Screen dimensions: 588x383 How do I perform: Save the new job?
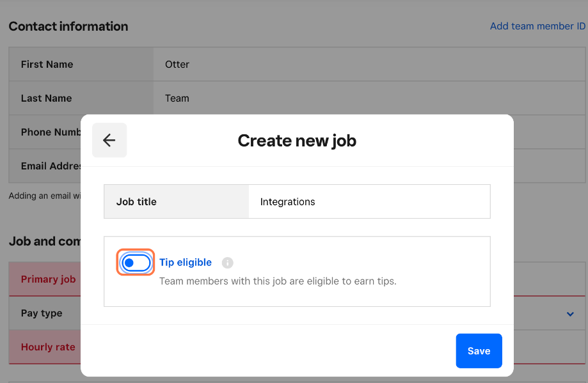(x=479, y=351)
